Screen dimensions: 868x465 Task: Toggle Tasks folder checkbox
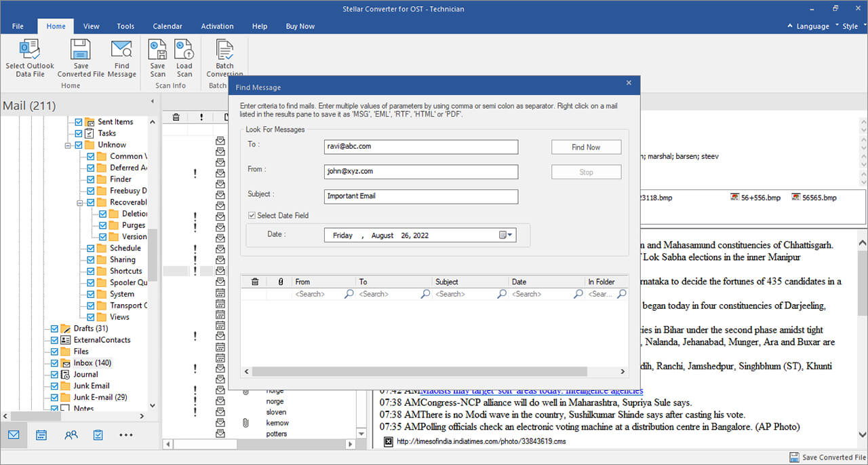(79, 134)
